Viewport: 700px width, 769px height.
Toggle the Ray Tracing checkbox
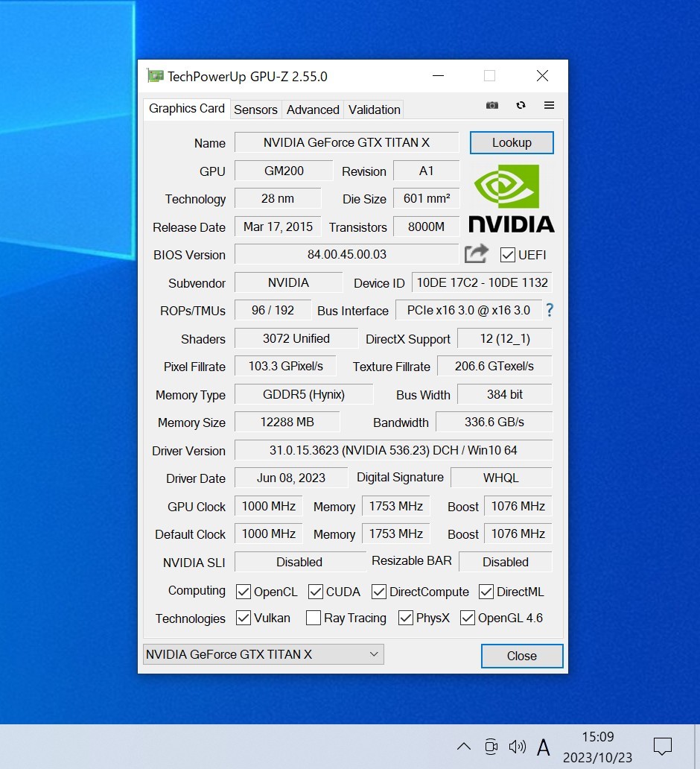click(314, 618)
